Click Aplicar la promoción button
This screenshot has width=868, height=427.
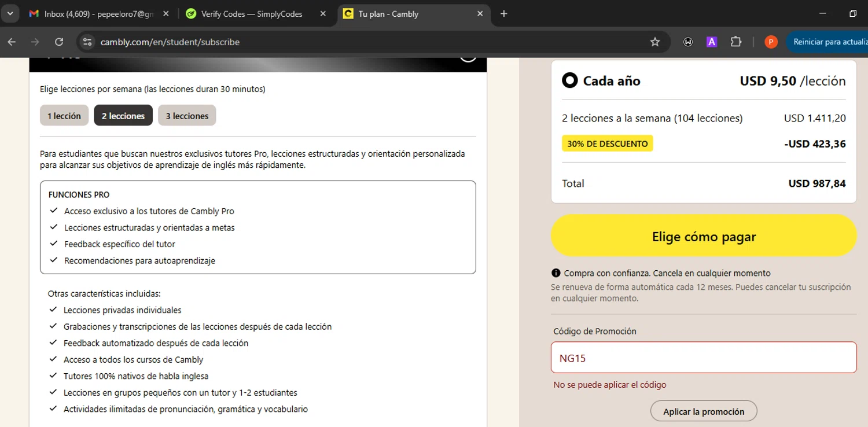(x=704, y=411)
